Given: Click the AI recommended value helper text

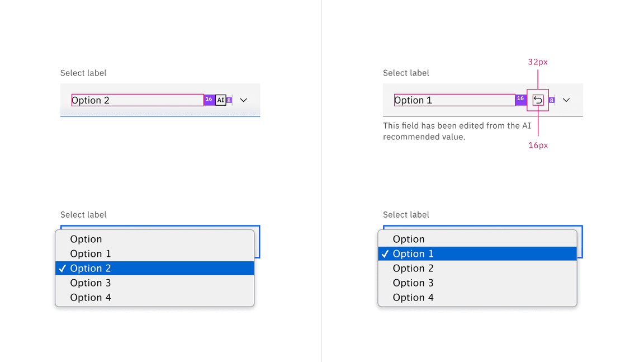Looking at the screenshot, I should click(457, 131).
